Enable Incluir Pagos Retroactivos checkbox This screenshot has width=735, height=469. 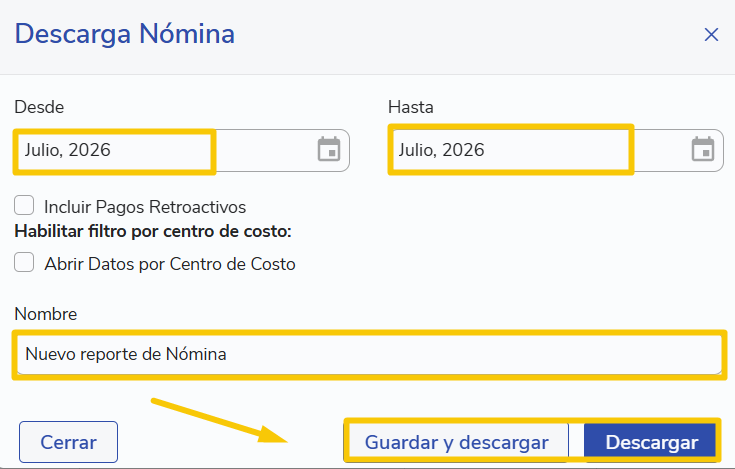[24, 205]
